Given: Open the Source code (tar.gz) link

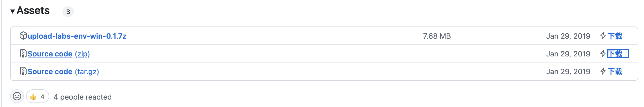Looking at the screenshot, I should [63, 72].
